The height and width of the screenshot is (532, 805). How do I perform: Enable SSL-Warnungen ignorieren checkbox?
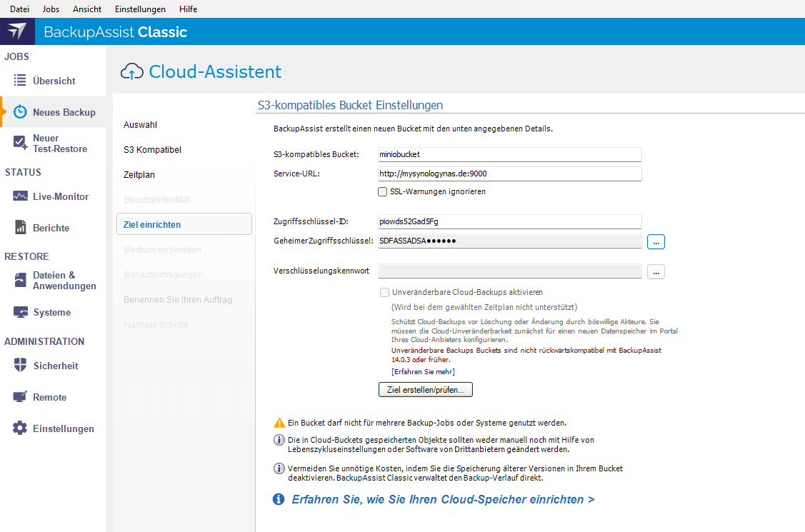(x=383, y=191)
